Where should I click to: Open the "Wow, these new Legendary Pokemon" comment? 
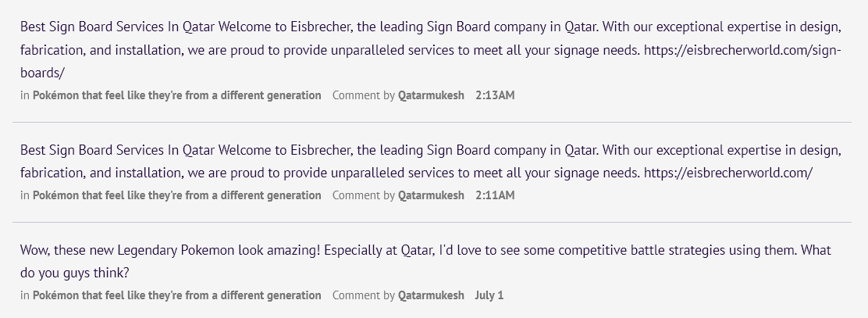pyautogui.click(x=312, y=250)
